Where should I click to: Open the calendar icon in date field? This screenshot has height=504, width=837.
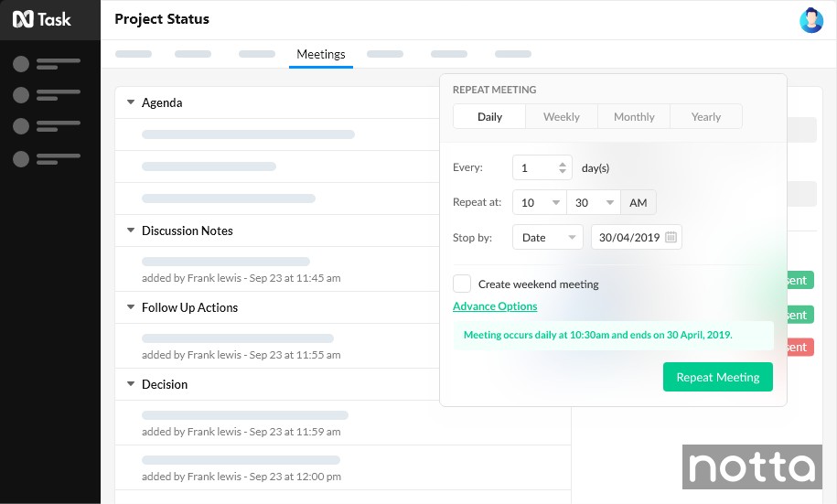[671, 238]
